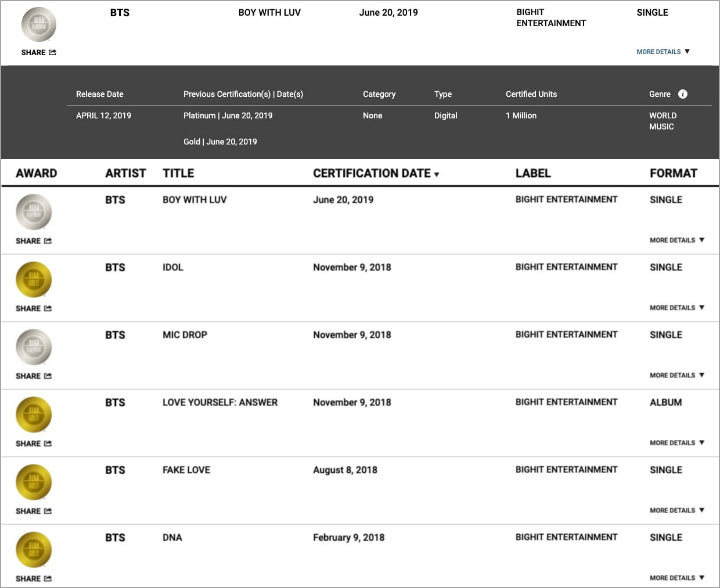The image size is (720, 588).
Task: Select the title LOVE YOURSELF: ANSWER
Action: 220,402
